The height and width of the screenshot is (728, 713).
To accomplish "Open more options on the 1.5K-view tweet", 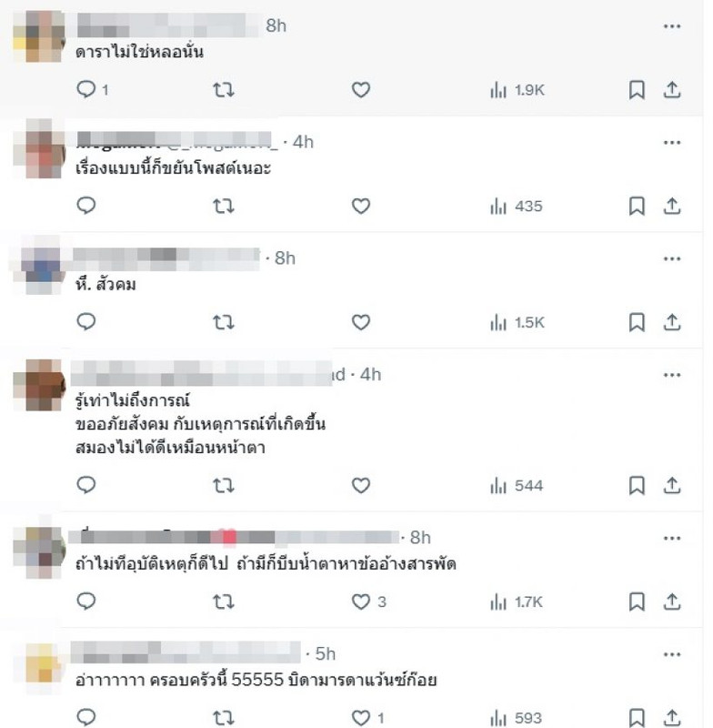I will 672,258.
